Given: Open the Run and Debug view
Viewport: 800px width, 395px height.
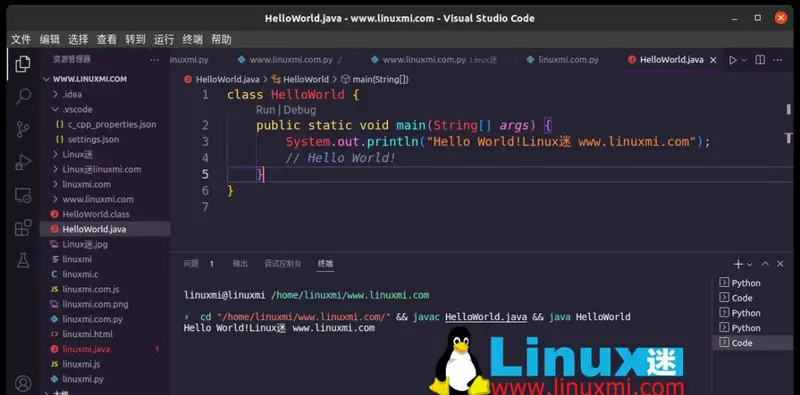Looking at the screenshot, I should click(23, 162).
